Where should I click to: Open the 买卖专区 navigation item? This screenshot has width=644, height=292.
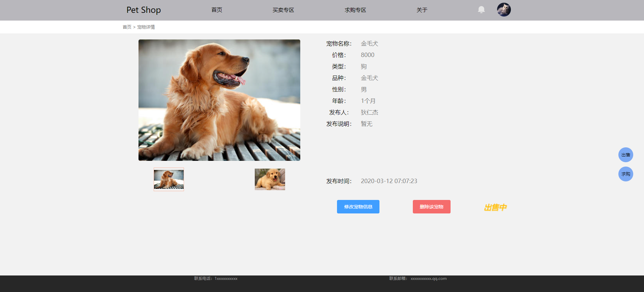[283, 10]
